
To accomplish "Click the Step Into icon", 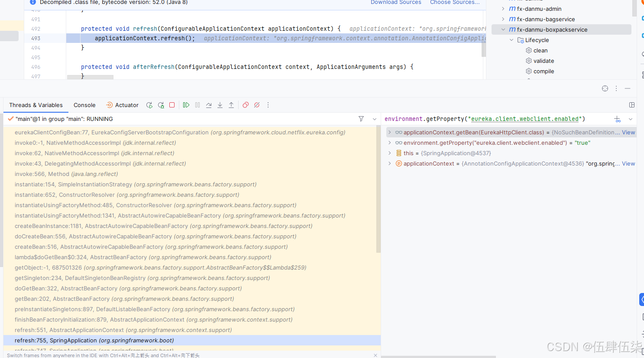I will tap(220, 105).
